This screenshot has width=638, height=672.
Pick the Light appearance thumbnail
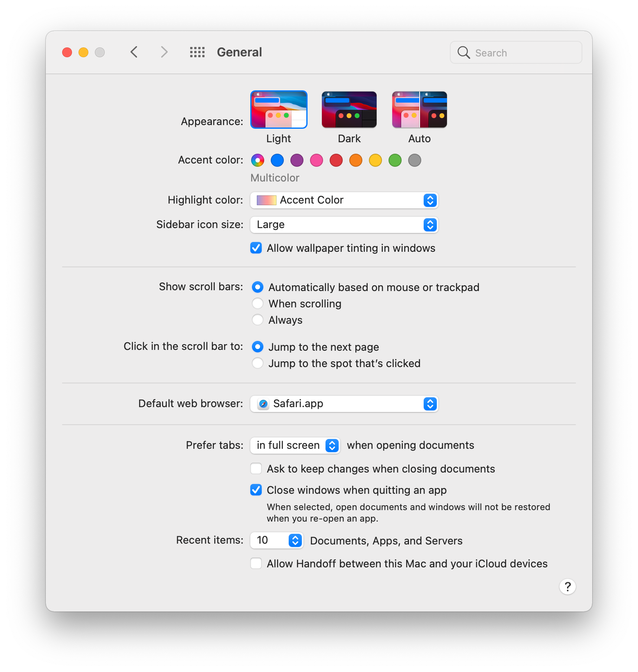pyautogui.click(x=279, y=110)
